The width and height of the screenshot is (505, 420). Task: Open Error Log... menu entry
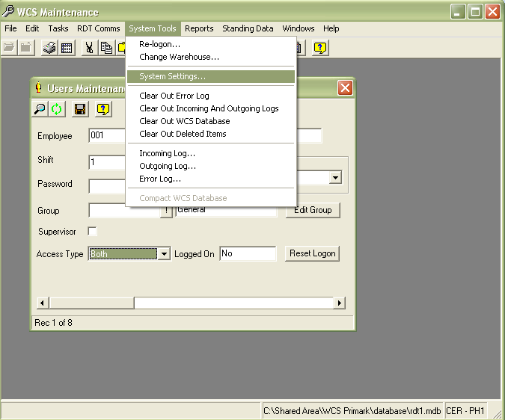[x=211, y=179]
